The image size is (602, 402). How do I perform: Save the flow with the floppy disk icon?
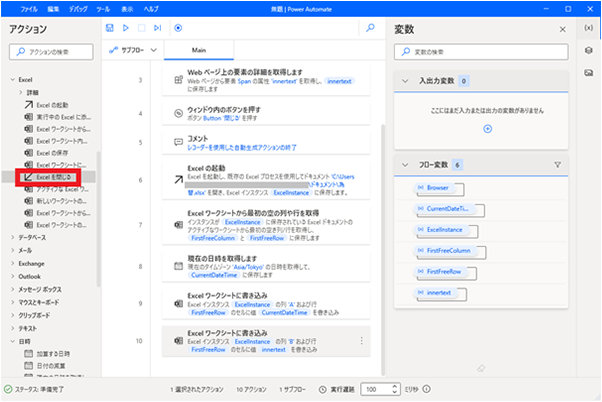(x=110, y=28)
